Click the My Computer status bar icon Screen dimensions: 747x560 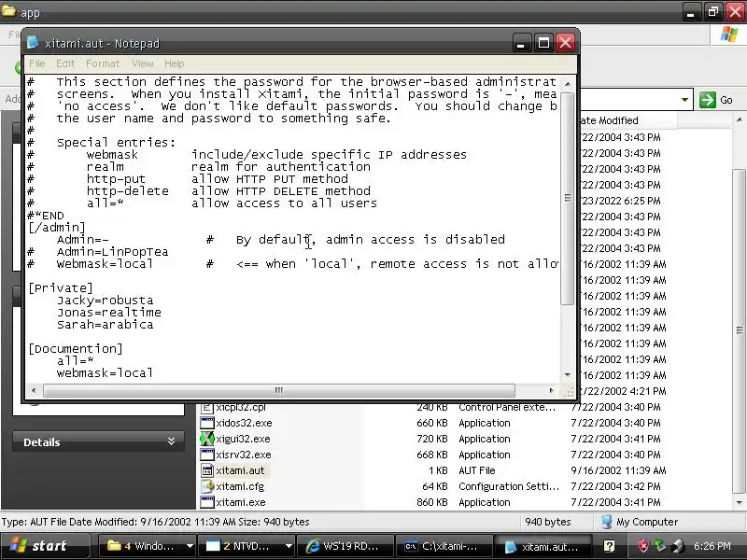606,522
